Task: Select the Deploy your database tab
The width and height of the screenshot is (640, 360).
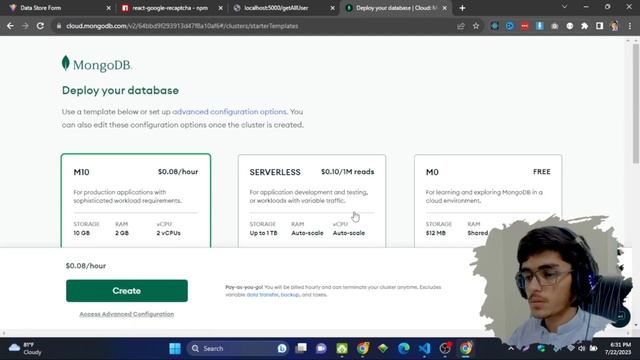Action: tap(396, 8)
